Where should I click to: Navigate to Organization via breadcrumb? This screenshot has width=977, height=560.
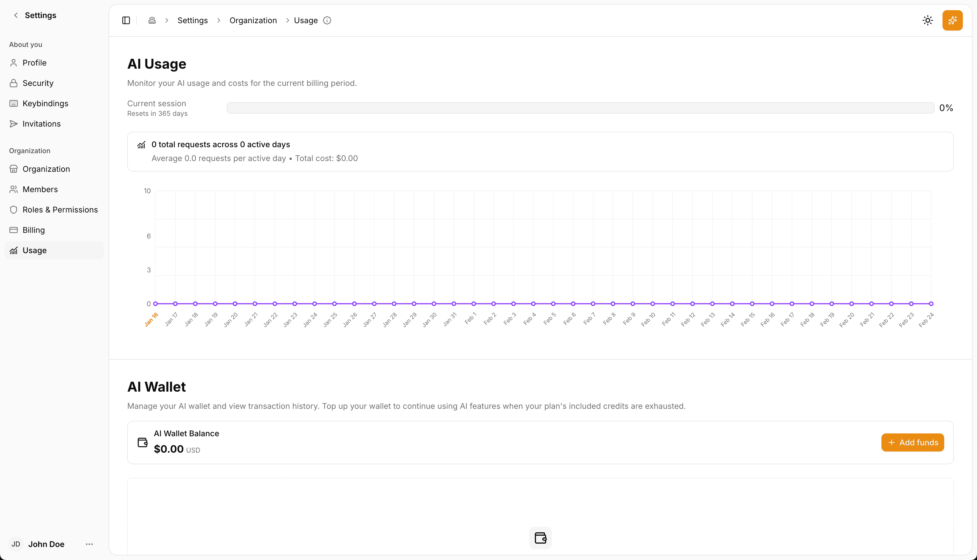253,20
